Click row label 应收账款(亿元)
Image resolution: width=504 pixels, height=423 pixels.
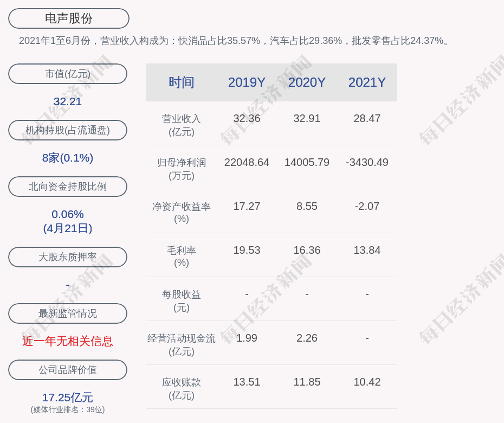[x=182, y=389]
